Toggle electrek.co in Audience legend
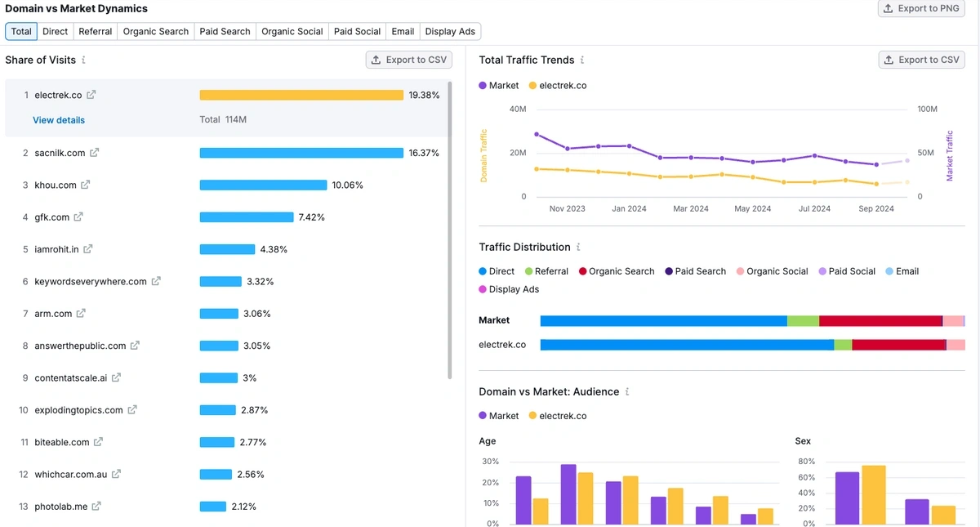 click(558, 416)
